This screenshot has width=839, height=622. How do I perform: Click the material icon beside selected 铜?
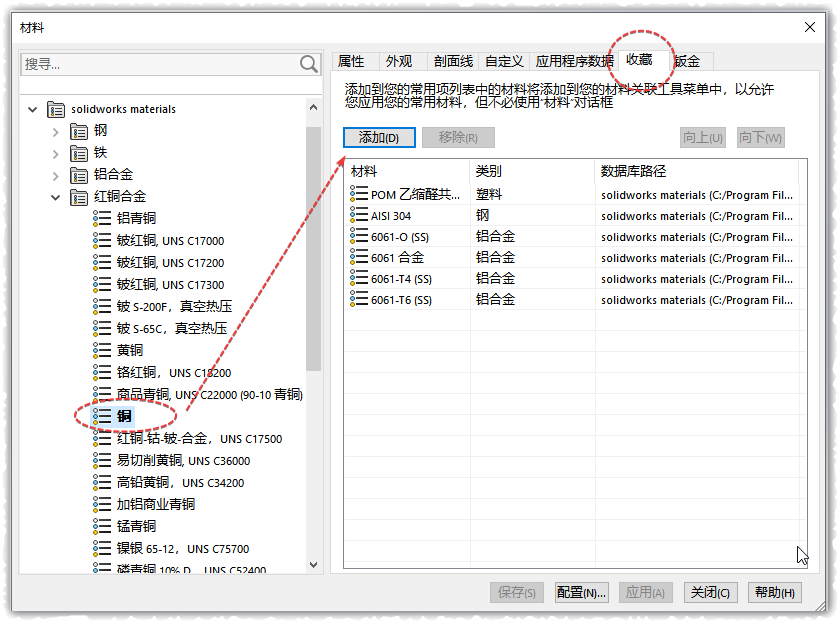(102, 416)
